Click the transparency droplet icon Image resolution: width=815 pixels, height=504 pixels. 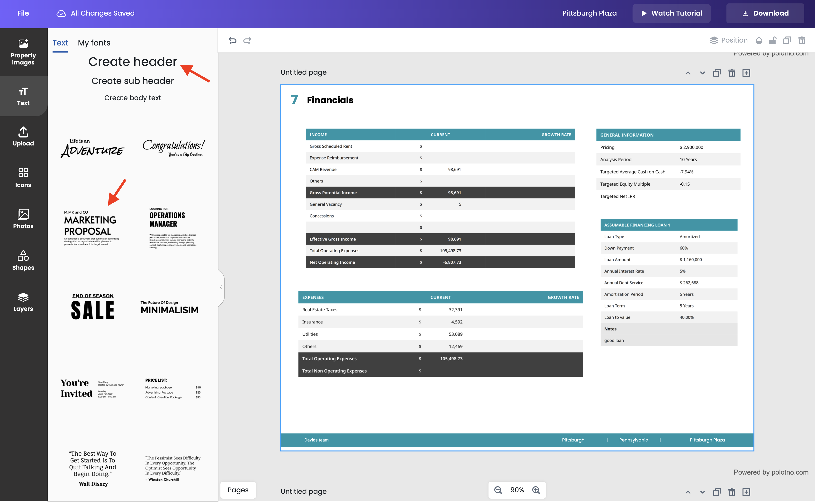(759, 40)
